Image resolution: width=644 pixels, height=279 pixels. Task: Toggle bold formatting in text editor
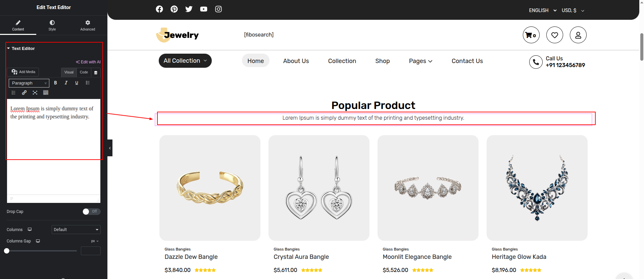[x=55, y=83]
